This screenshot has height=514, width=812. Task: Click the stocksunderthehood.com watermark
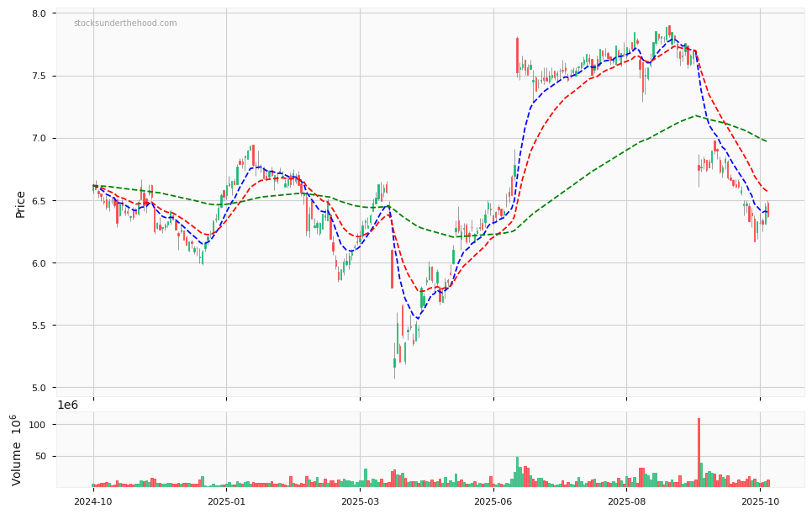[125, 24]
